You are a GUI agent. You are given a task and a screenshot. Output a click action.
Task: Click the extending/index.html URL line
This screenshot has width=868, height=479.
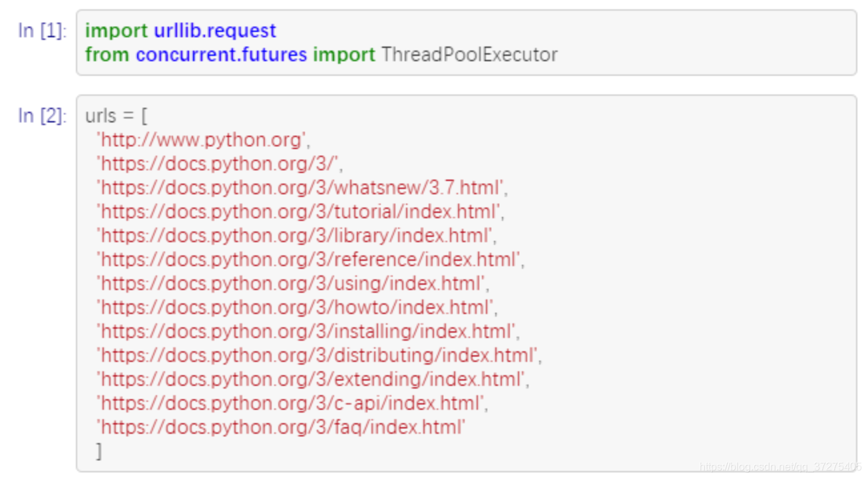[313, 379]
